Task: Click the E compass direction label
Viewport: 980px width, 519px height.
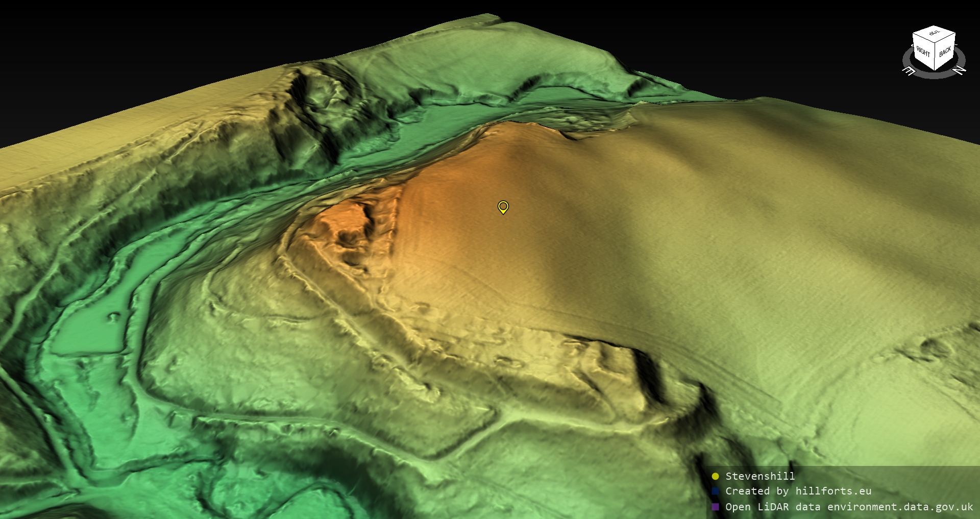Action: pos(909,71)
